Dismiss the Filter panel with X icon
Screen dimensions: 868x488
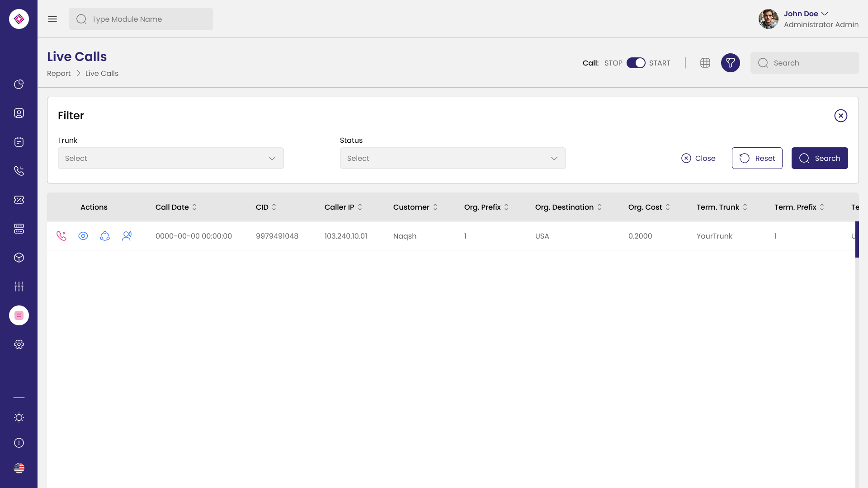click(841, 116)
